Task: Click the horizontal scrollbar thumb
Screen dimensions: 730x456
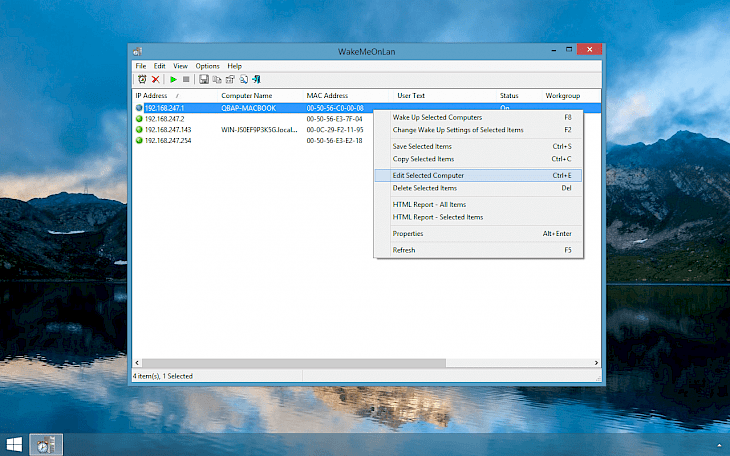Action: 294,363
